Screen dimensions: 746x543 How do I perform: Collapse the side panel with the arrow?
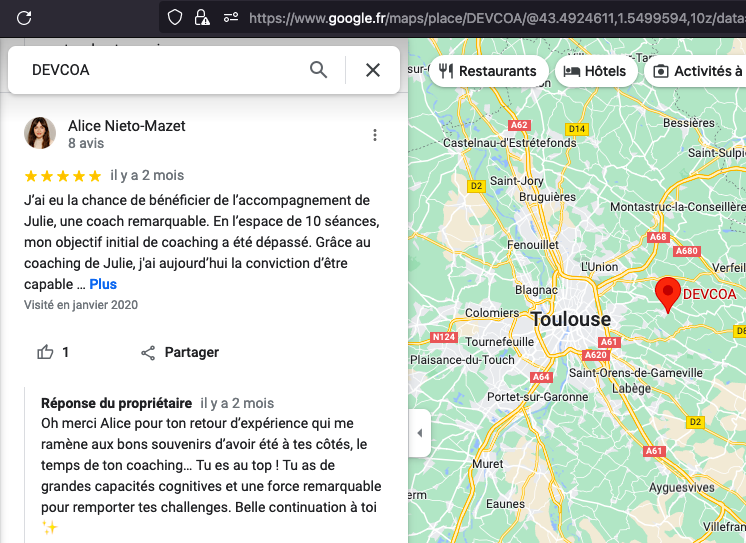pos(420,433)
